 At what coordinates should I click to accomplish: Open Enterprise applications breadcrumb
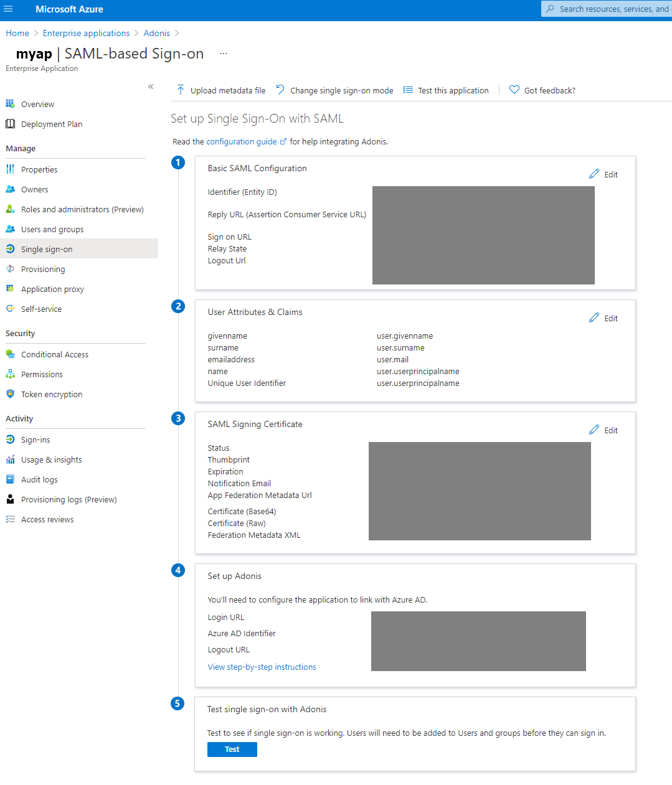[x=86, y=33]
